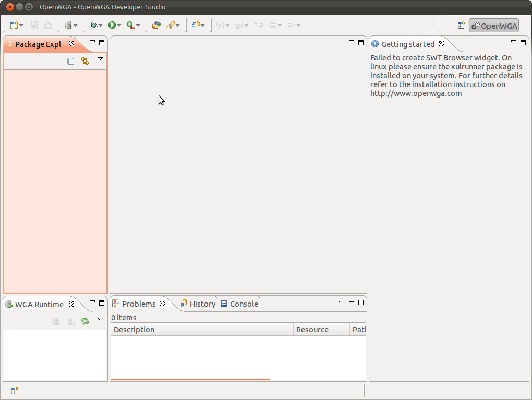
Task: Click the Save floppy disk icon
Action: tap(33, 26)
